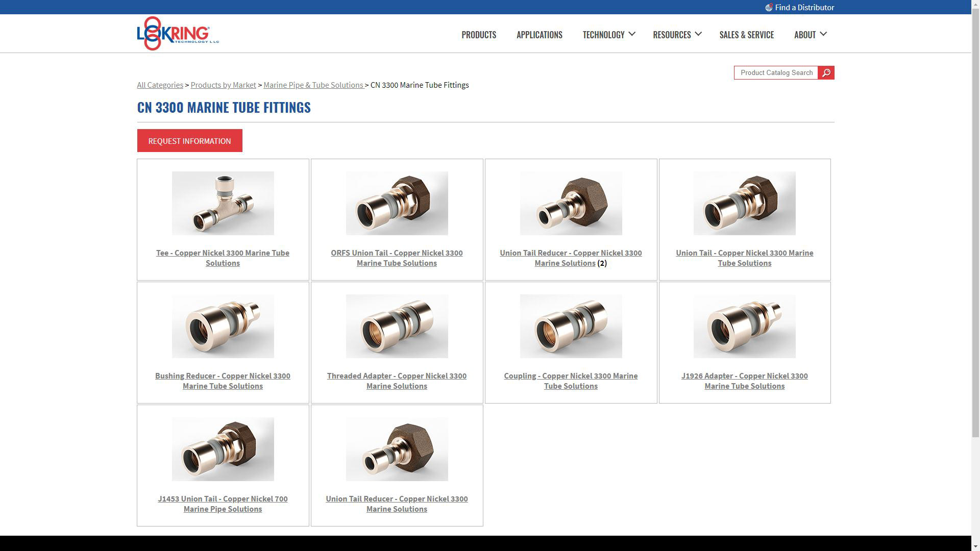Open the Tee fitting product image
Image resolution: width=980 pixels, height=551 pixels.
coord(223,203)
